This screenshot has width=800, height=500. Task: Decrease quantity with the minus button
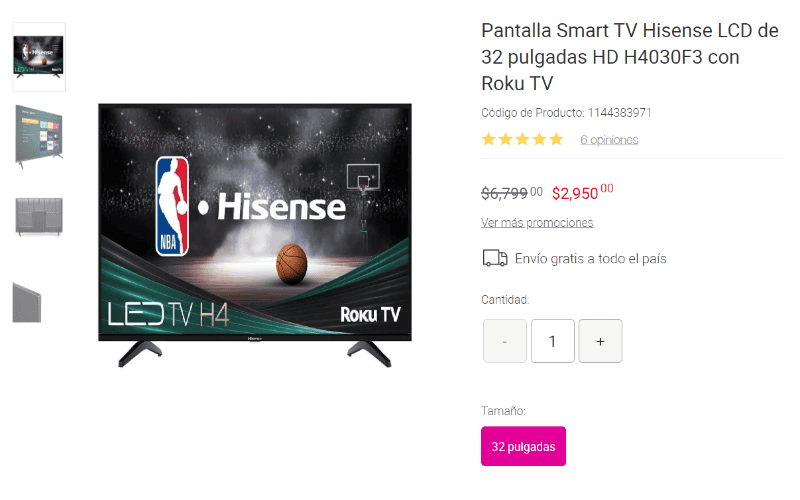coord(505,341)
